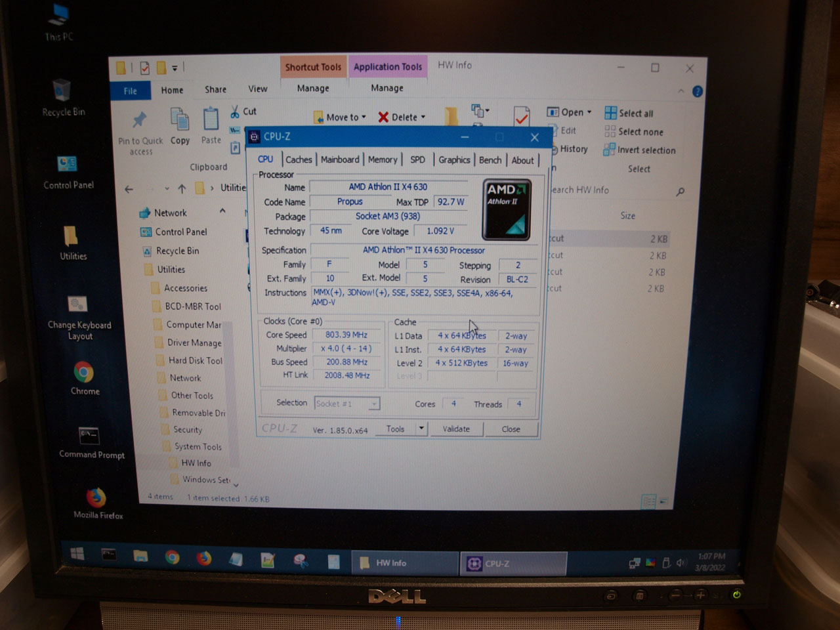This screenshot has height=630, width=840.
Task: Switch to the Caches tab in CPU-Z
Action: tap(299, 159)
